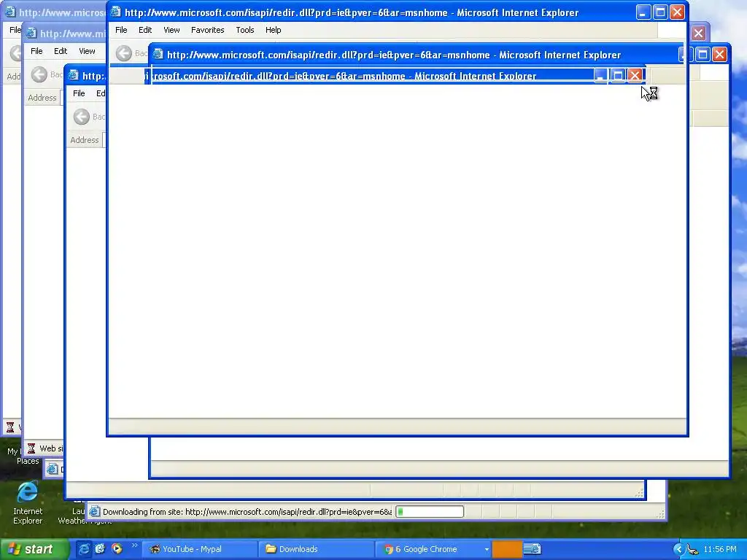This screenshot has height=560, width=747.
Task: Click the Start button
Action: click(x=35, y=549)
